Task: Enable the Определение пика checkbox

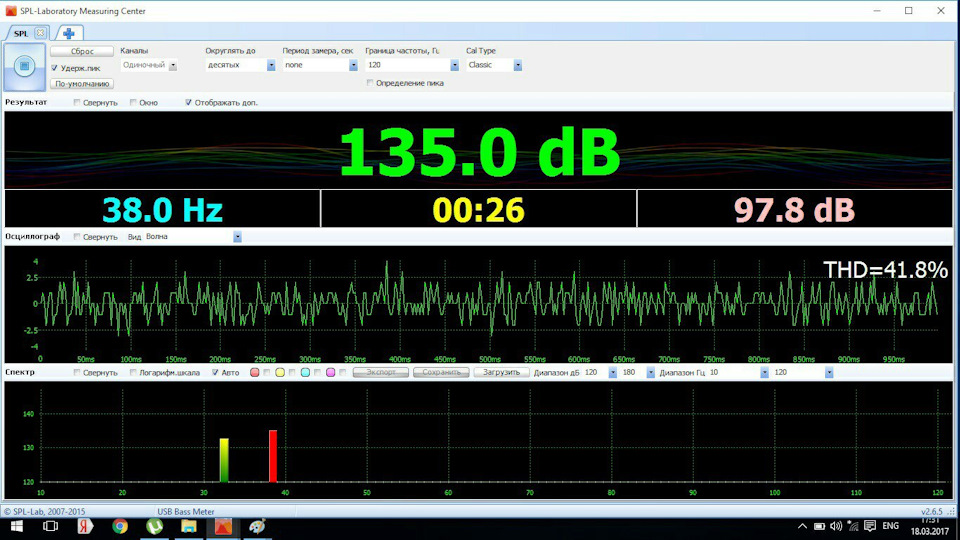Action: (371, 83)
